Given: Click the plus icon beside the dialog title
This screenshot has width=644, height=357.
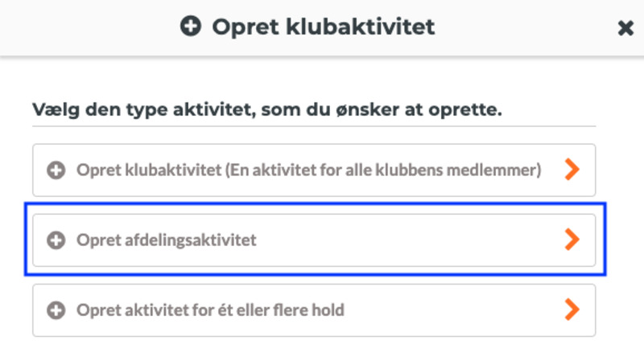Looking at the screenshot, I should point(191,27).
